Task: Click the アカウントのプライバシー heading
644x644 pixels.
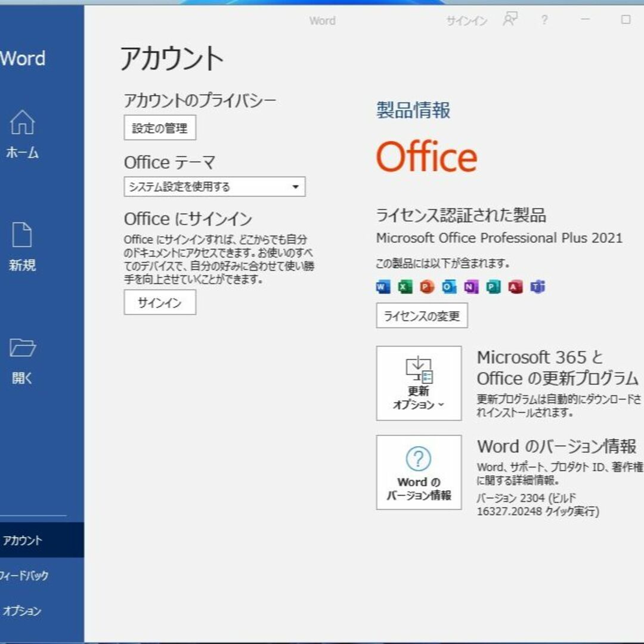Action: coord(200,100)
